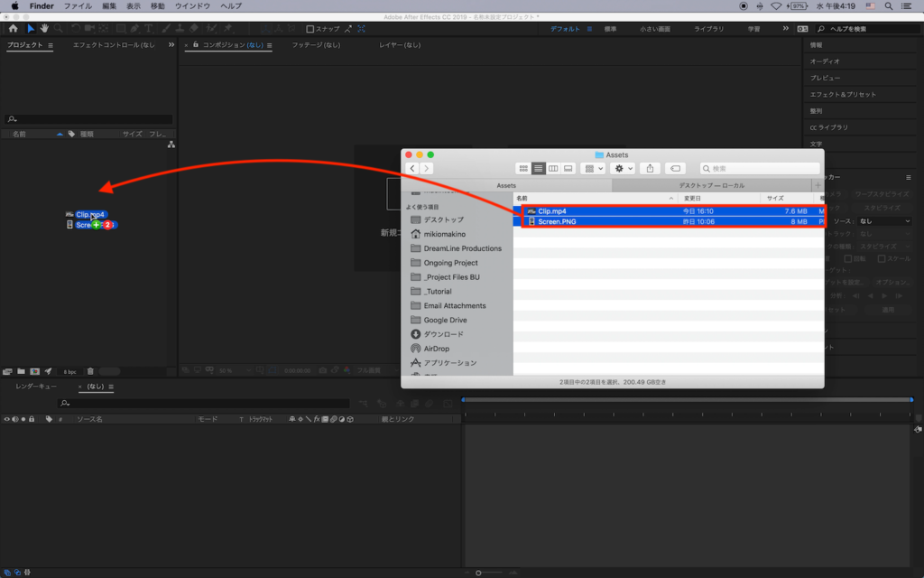This screenshot has height=578, width=924.
Task: Click the interpret footage icon in Project panel
Action: [7, 371]
